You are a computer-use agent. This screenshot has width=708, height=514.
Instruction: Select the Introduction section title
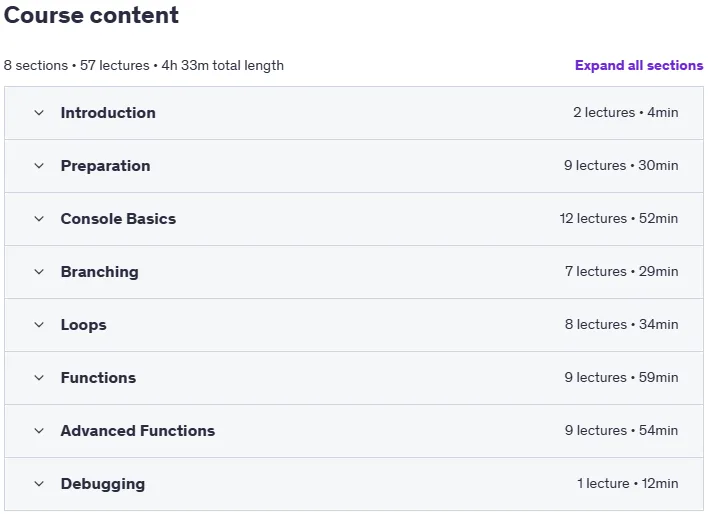108,112
